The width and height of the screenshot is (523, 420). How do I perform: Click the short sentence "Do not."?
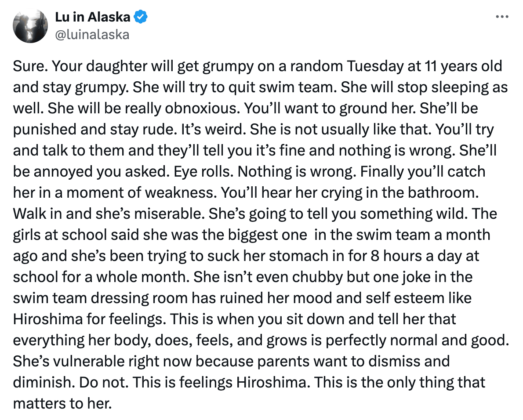click(x=104, y=382)
